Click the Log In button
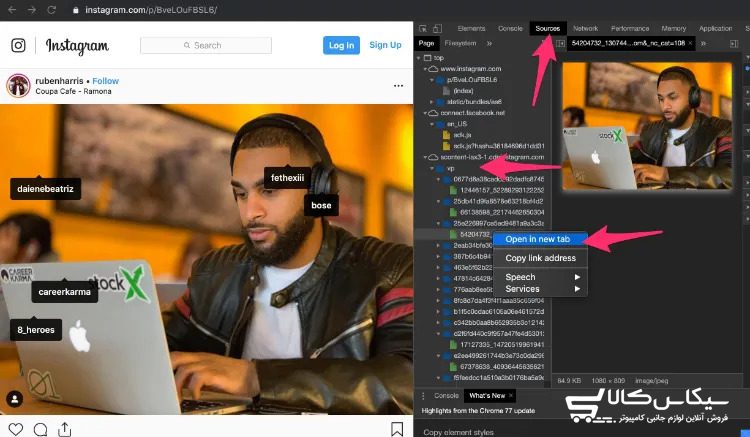 pos(341,45)
